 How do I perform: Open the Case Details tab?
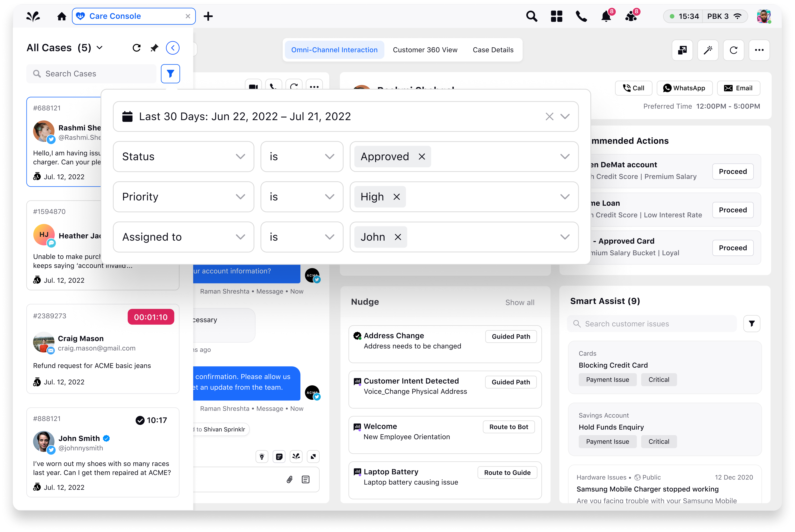tap(493, 50)
